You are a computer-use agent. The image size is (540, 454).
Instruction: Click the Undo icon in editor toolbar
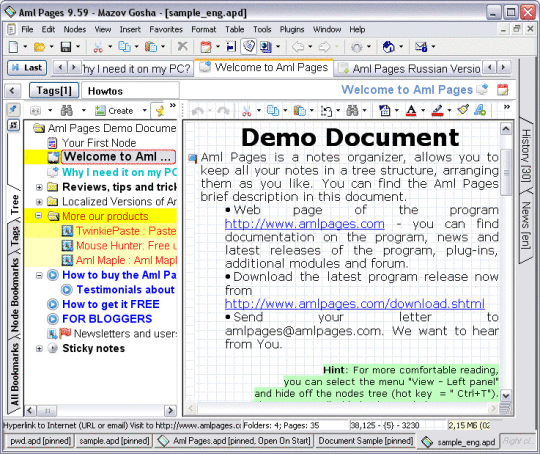(x=198, y=111)
